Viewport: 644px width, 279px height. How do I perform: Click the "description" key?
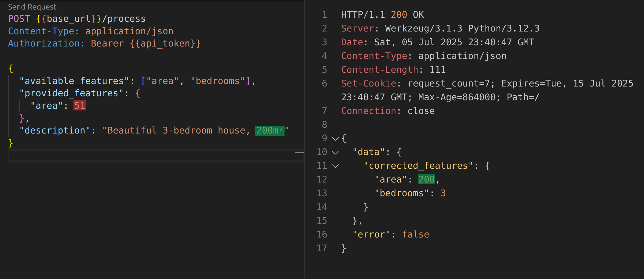[x=55, y=130]
